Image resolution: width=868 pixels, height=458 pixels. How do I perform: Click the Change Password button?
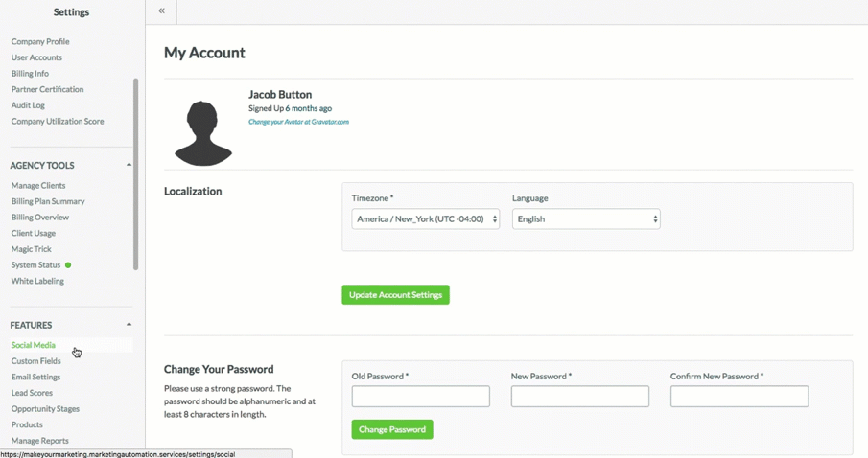tap(391, 430)
